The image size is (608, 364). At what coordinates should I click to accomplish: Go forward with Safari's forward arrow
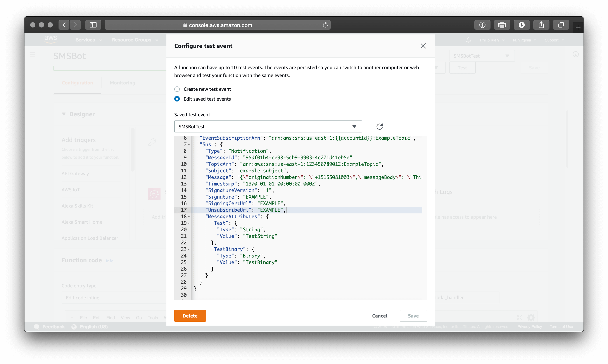(x=75, y=25)
